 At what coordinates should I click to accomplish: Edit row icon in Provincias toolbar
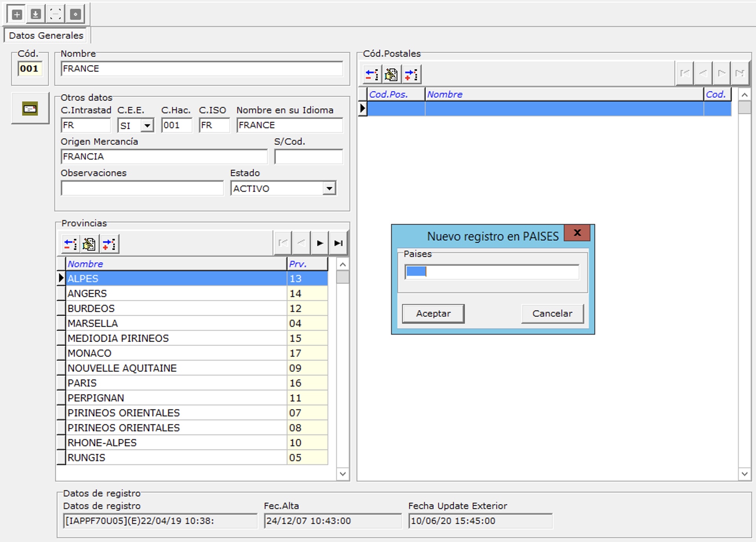point(89,244)
